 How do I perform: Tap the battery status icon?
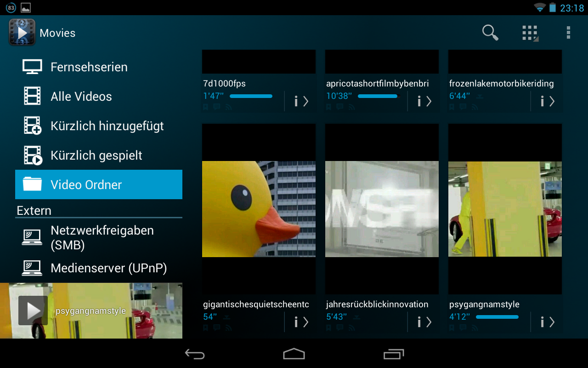coord(552,7)
